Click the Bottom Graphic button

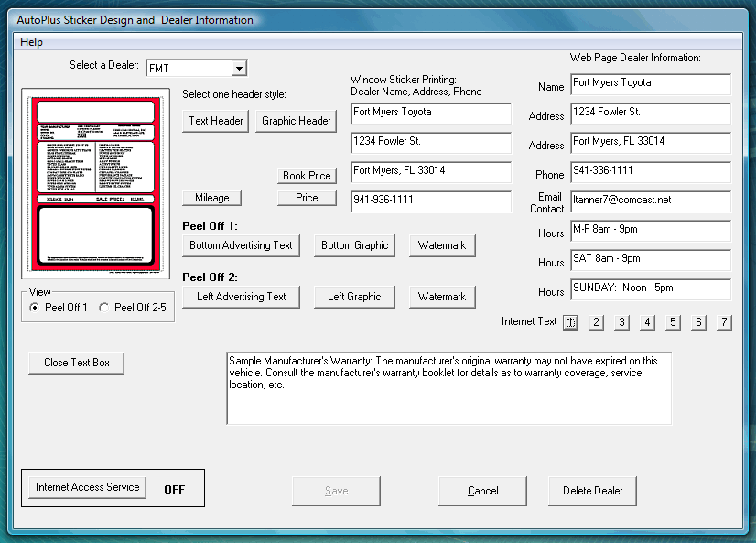(354, 245)
